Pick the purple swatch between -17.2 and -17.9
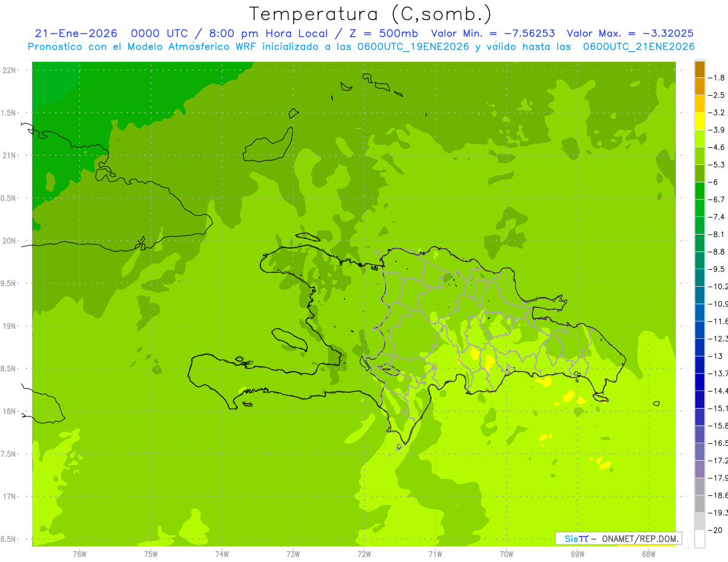This screenshot has width=728, height=562. pos(700,469)
